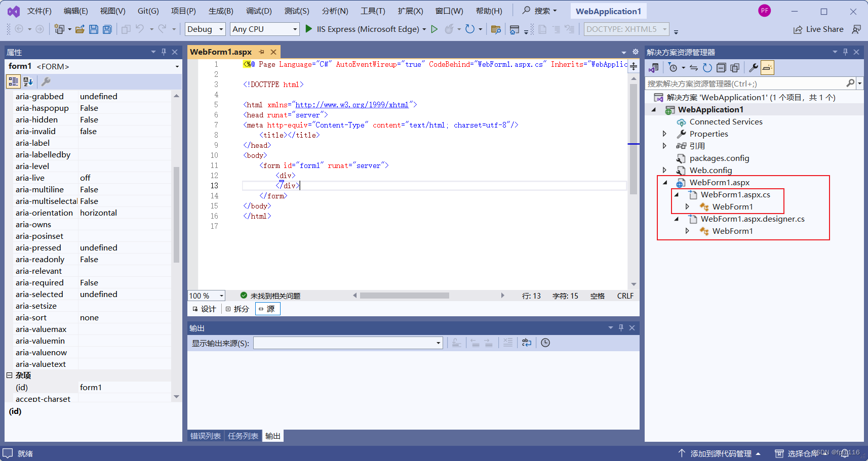Click the Start Without Debugging outline arrow
The width and height of the screenshot is (868, 461).
click(x=435, y=29)
